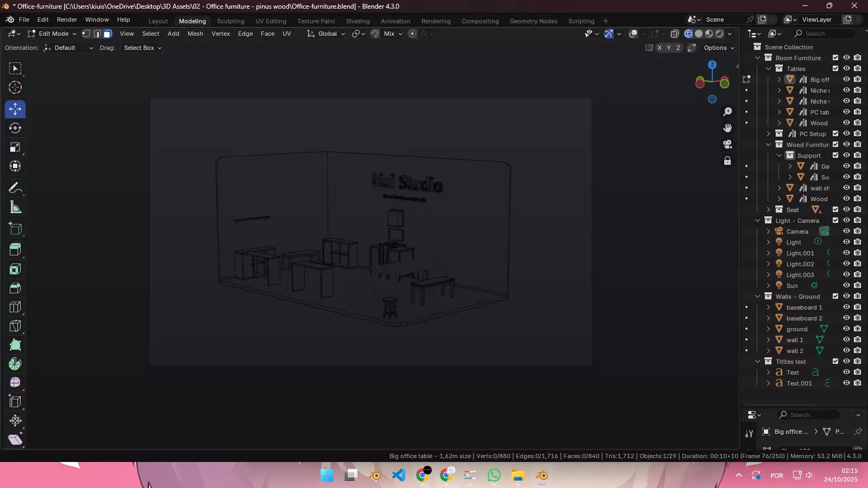Switch to edge select mode
Image resolution: width=868 pixels, height=488 pixels.
pos(97,34)
